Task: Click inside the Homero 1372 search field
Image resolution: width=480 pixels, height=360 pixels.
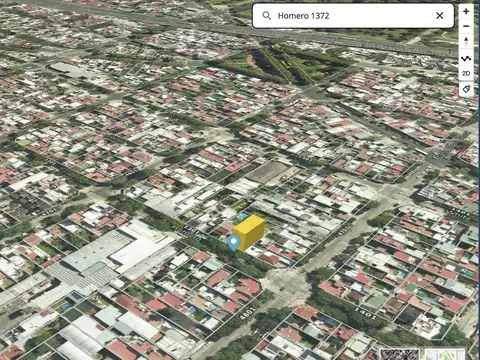Action: tap(353, 16)
